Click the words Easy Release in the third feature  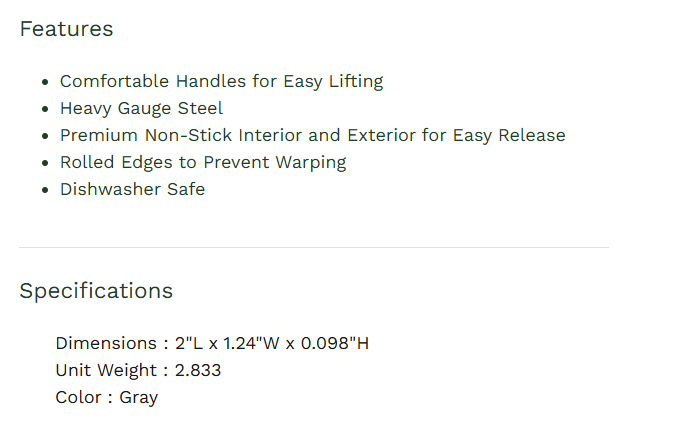coord(509,135)
